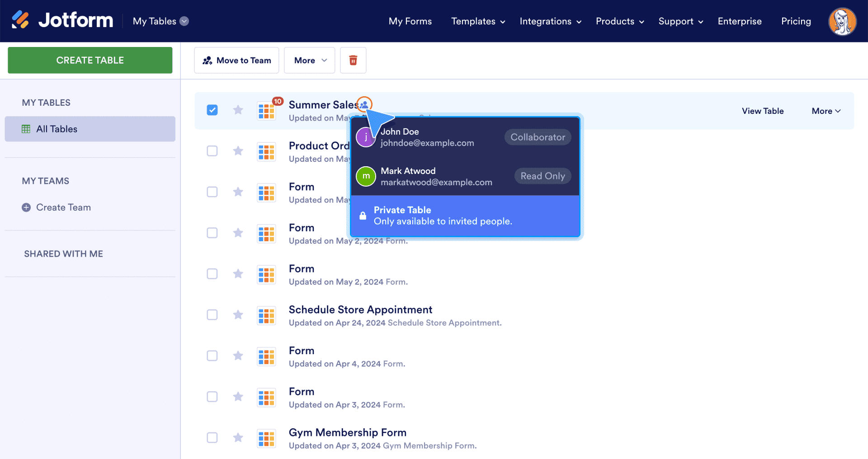868x459 pixels.
Task: Click the shared users icon beside Summer Sales
Action: (364, 104)
